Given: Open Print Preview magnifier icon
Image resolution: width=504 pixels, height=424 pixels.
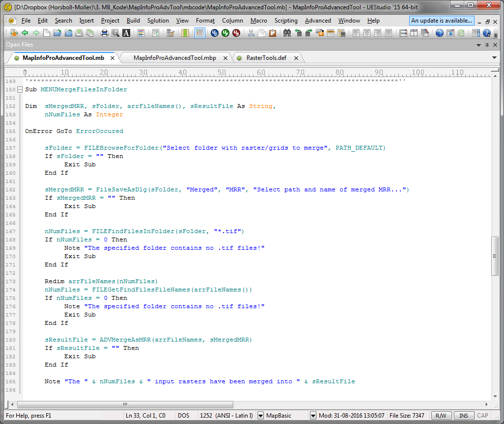Looking at the screenshot, I should click(115, 33).
